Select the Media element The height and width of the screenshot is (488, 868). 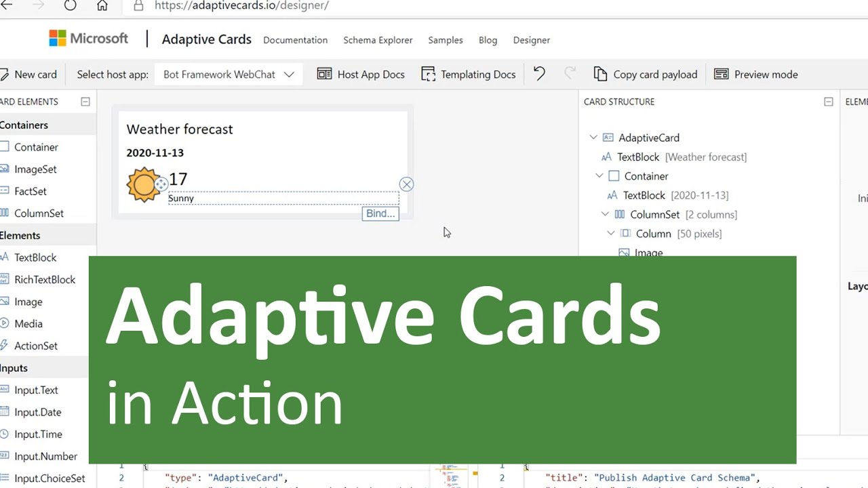click(x=27, y=323)
